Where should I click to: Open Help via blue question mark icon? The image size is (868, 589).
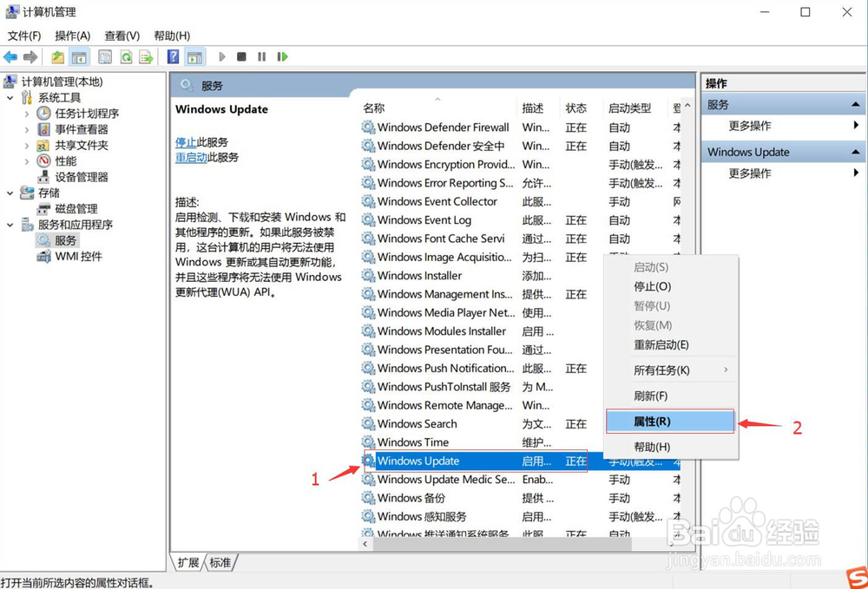pos(174,56)
